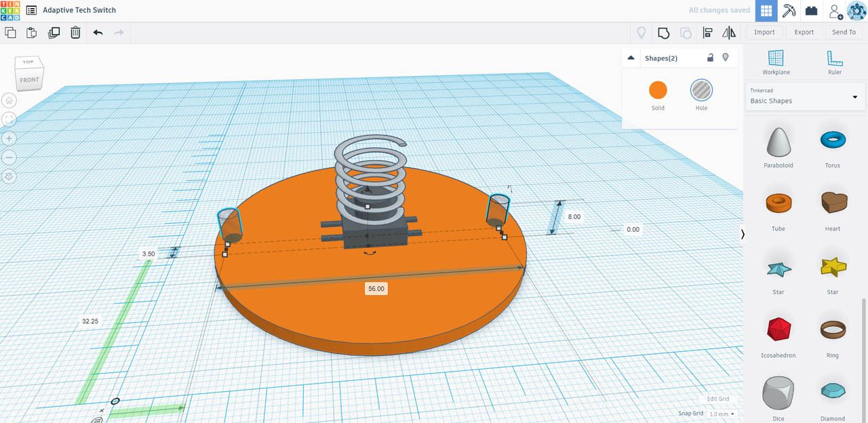Click Edit Grid

pyautogui.click(x=719, y=399)
